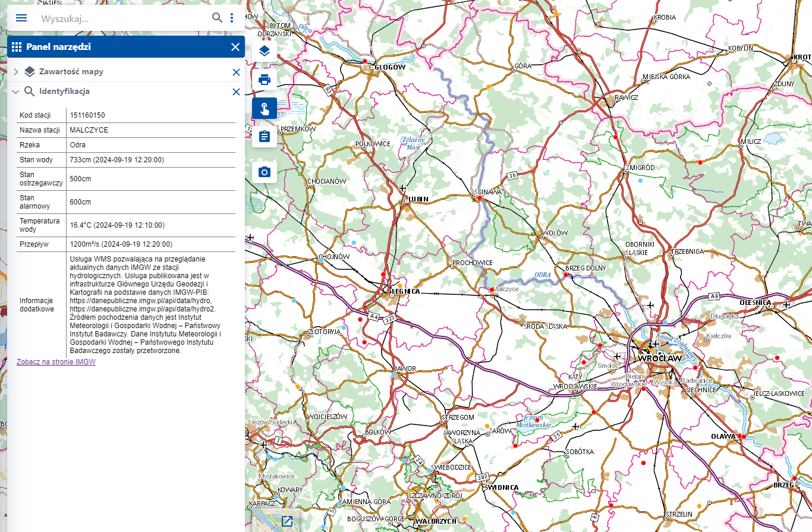Open the overview minimap thumbnail
The image size is (812, 532).
point(275,520)
